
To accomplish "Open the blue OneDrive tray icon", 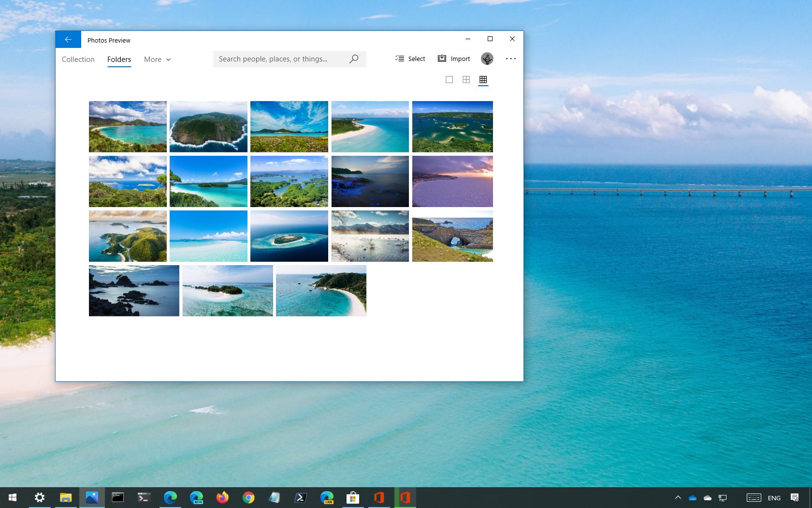I will coord(693,497).
